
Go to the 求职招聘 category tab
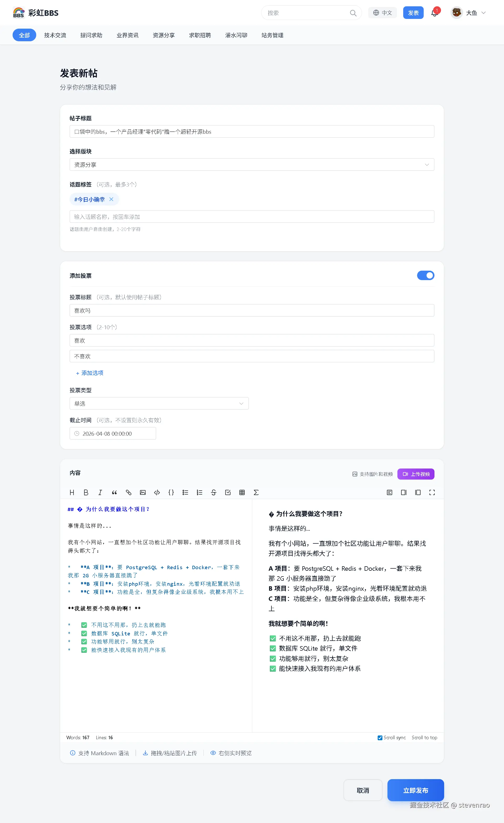(200, 35)
